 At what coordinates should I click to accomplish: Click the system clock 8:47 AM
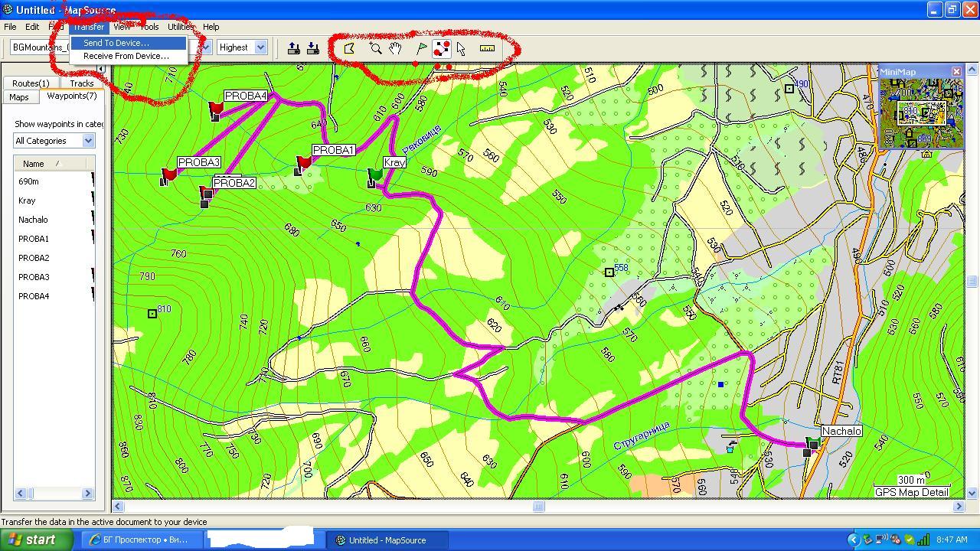pos(952,540)
